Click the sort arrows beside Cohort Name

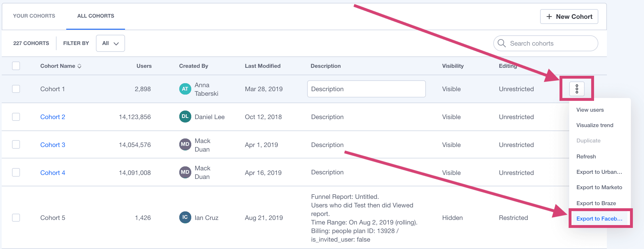pos(79,66)
